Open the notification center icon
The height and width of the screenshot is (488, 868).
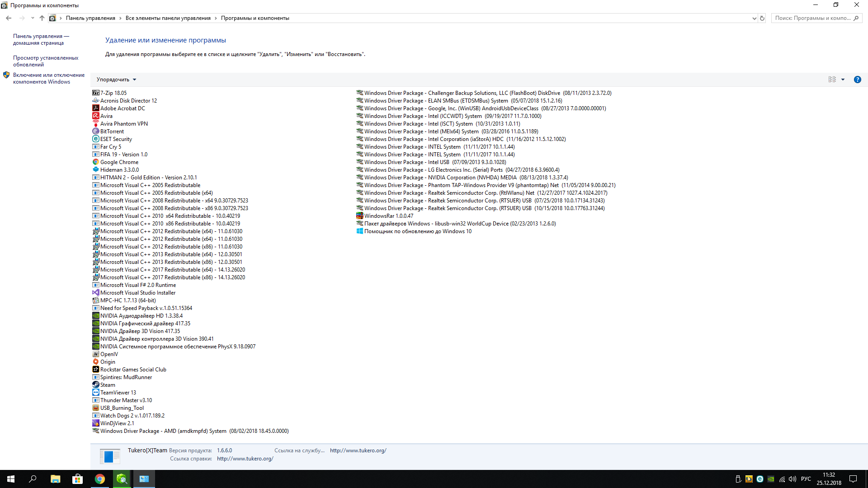[853, 479]
